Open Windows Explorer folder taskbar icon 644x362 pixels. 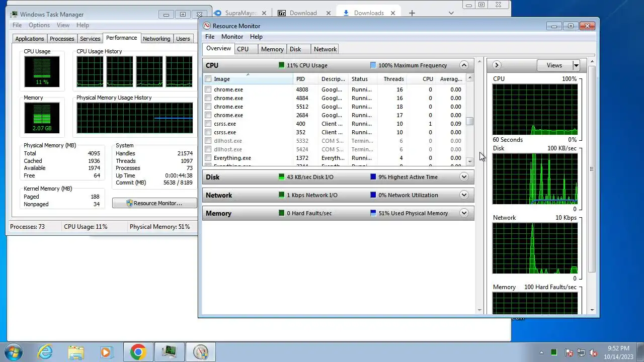[76, 352]
